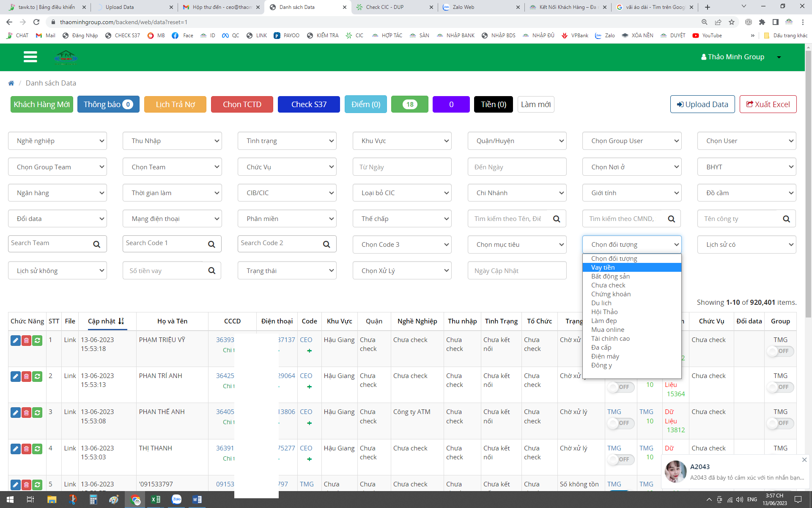812x508 pixels.
Task: Open Zalo app in the taskbar
Action: click(x=176, y=500)
